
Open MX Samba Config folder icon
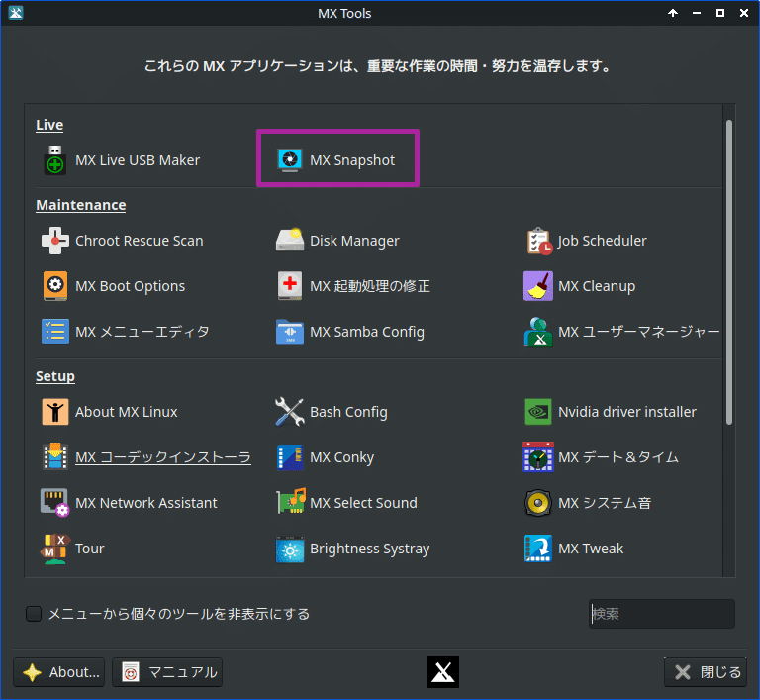(290, 332)
